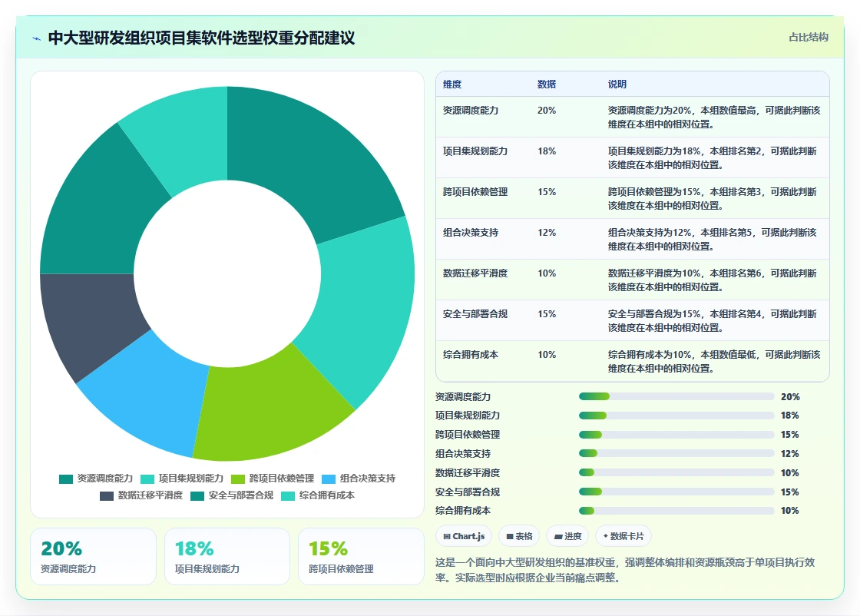Image resolution: width=860 pixels, height=616 pixels.
Task: Click the 资源调度能力 progress bar
Action: click(x=676, y=396)
